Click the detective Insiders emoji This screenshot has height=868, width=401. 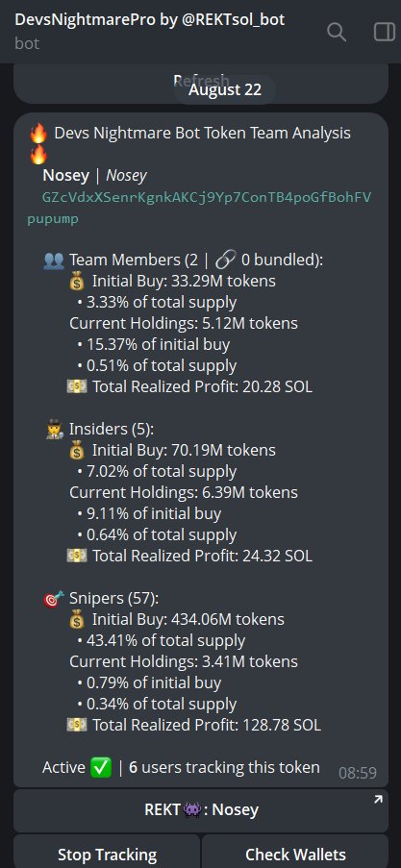[54, 430]
